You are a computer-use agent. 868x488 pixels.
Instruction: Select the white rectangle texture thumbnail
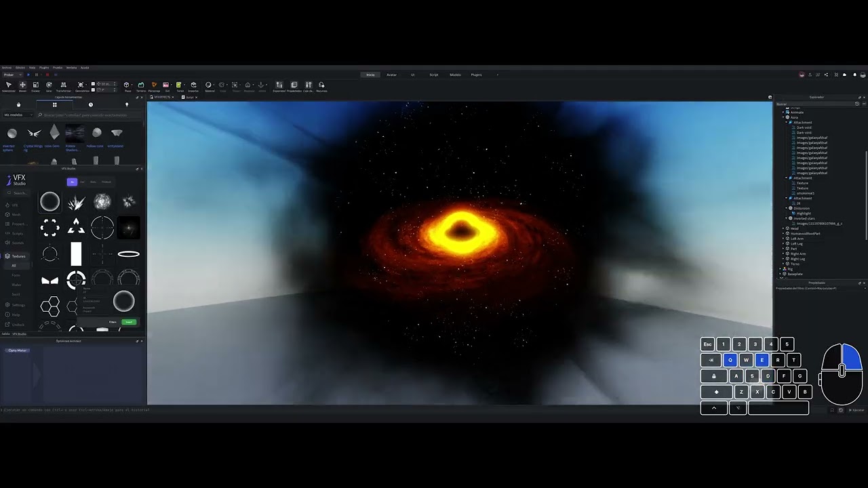point(76,254)
